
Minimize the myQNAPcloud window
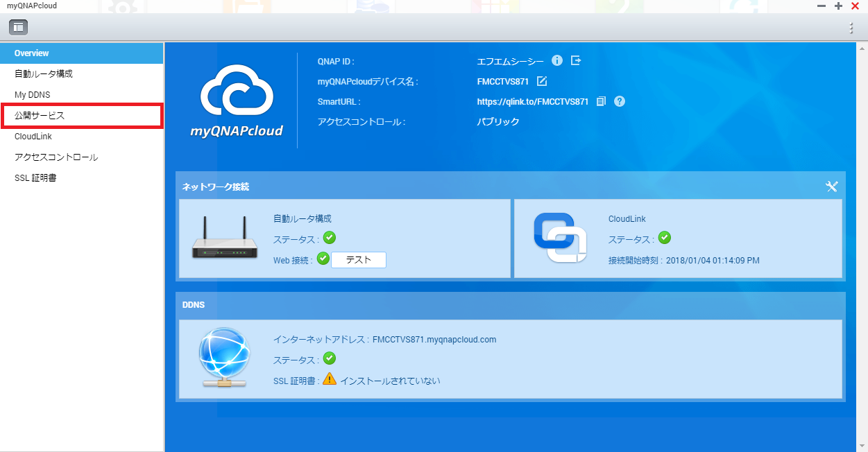click(x=822, y=6)
